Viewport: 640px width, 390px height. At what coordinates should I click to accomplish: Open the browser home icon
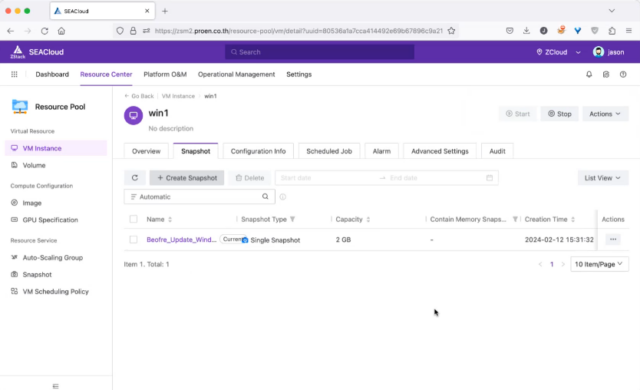coord(61,31)
